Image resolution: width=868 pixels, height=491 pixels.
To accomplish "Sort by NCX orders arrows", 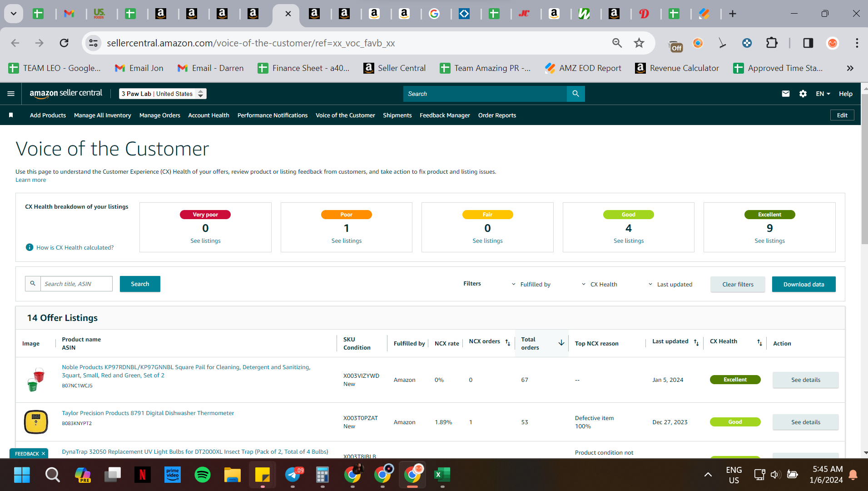I will (x=508, y=343).
